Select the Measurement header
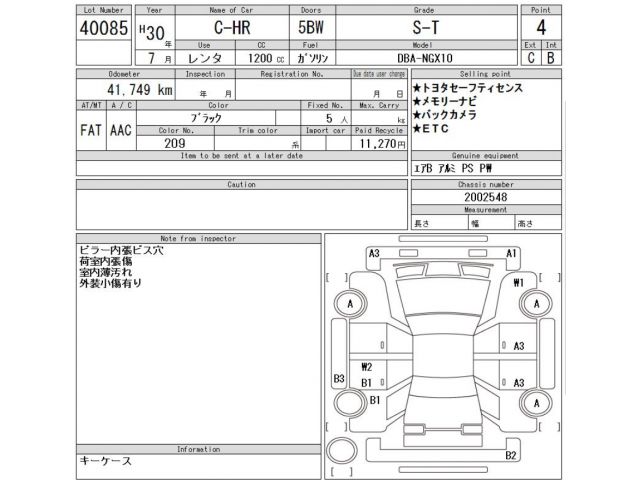Screen dimensions: 640x480 click(486, 210)
